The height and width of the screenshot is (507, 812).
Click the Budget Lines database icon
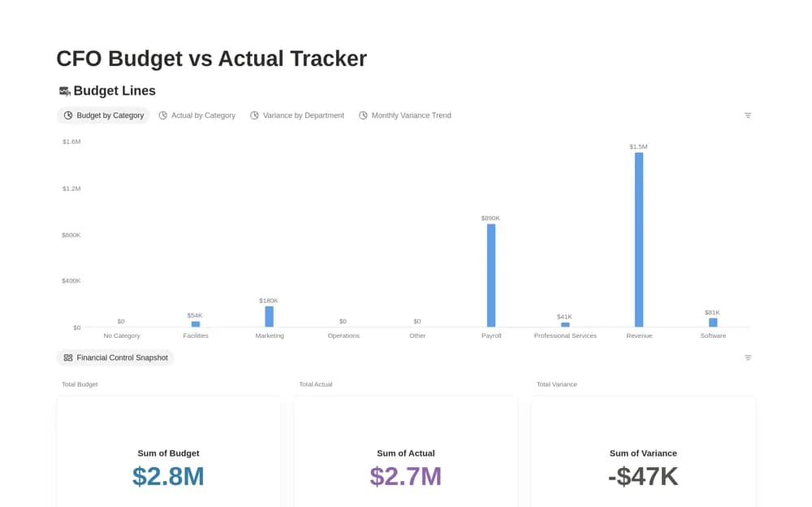(x=64, y=91)
